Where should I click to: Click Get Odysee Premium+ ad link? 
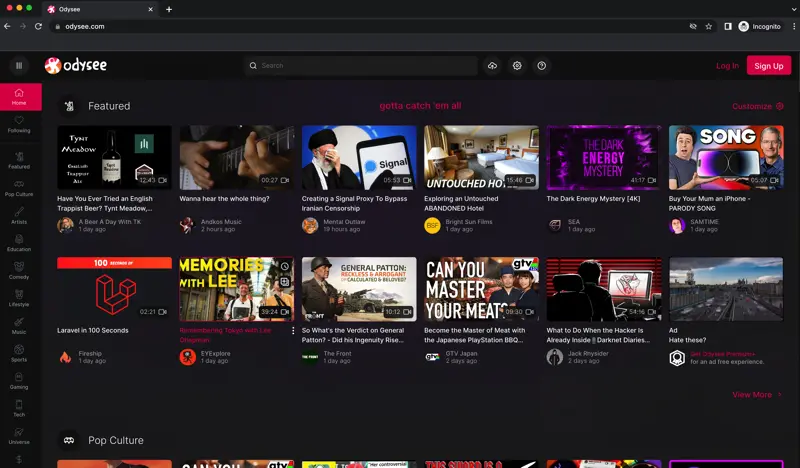coord(722,354)
